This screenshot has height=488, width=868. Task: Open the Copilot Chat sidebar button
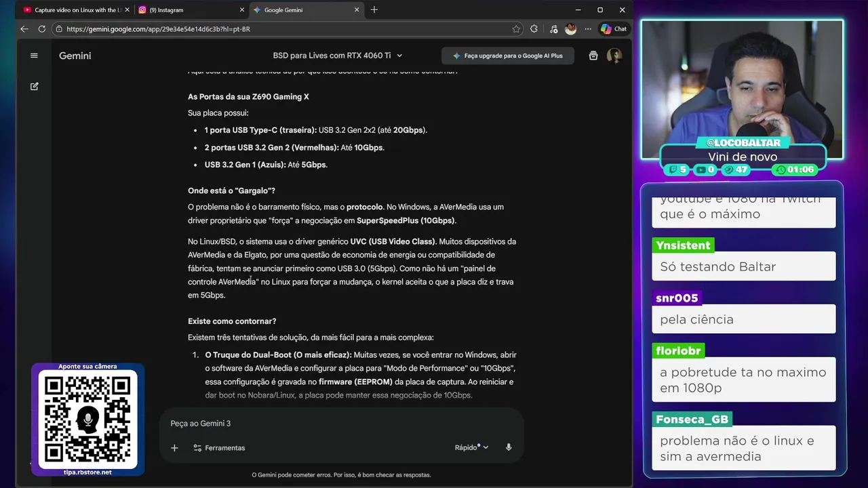click(x=614, y=29)
